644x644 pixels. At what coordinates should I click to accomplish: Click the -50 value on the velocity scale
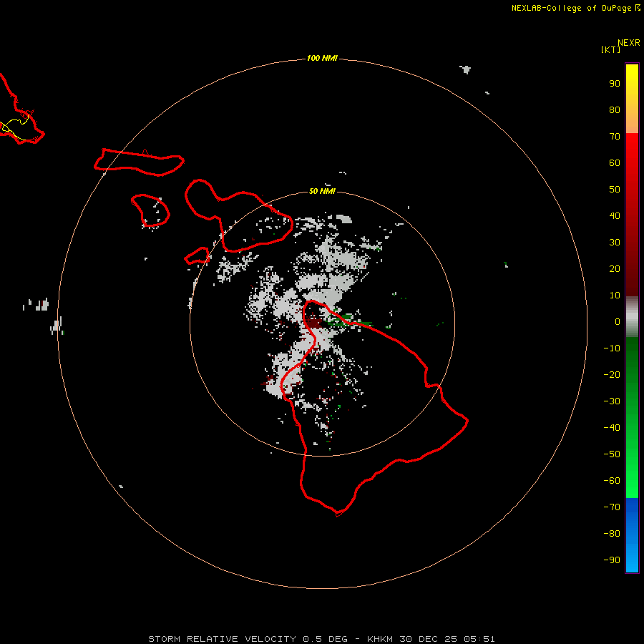pyautogui.click(x=612, y=454)
